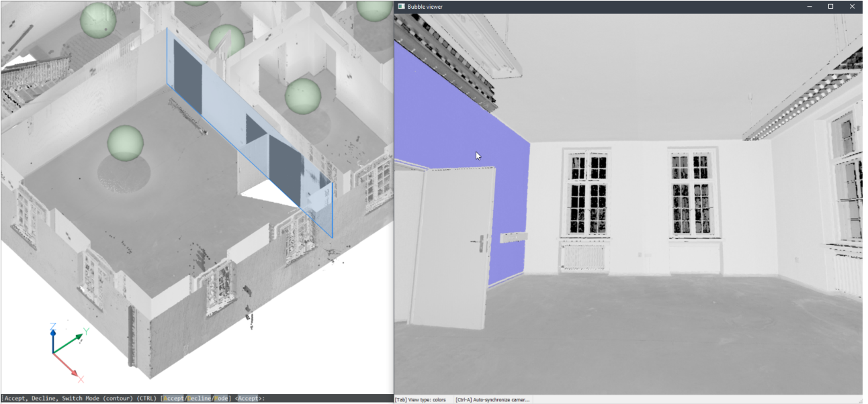
Task: Toggle Auto-synchronize camera status item
Action: pyautogui.click(x=492, y=400)
